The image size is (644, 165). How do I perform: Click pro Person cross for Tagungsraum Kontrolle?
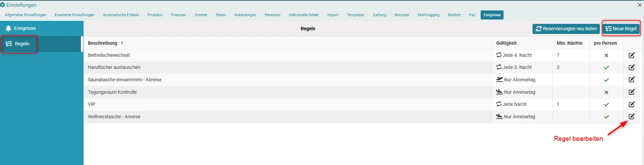[x=606, y=92]
